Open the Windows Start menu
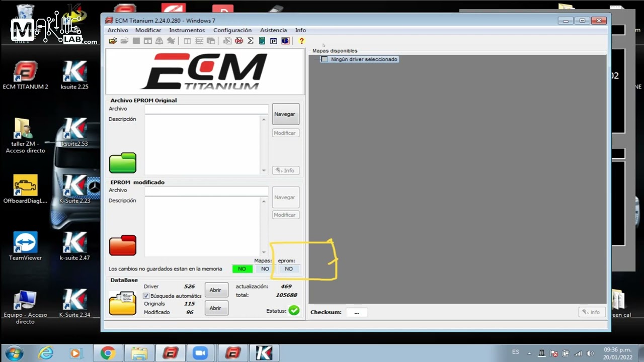Viewport: 644px width, 362px height. tap(14, 353)
